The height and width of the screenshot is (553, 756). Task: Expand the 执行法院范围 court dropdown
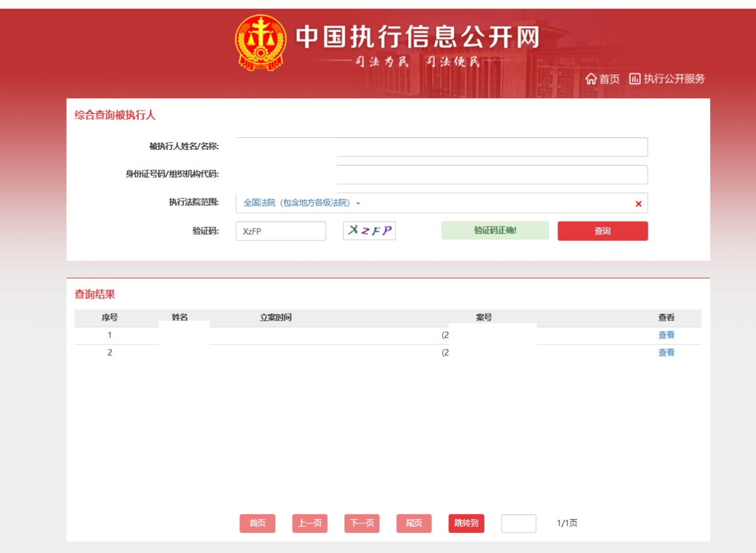[302, 203]
